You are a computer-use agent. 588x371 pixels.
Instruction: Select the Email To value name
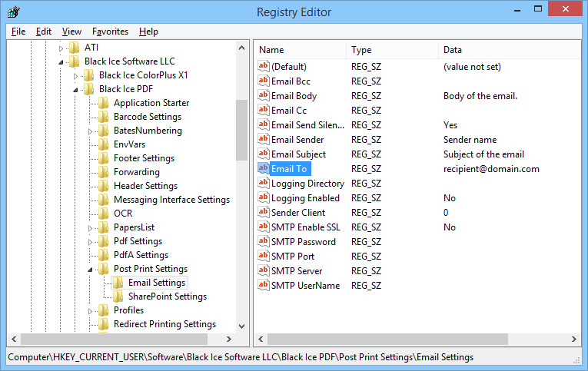point(289,169)
